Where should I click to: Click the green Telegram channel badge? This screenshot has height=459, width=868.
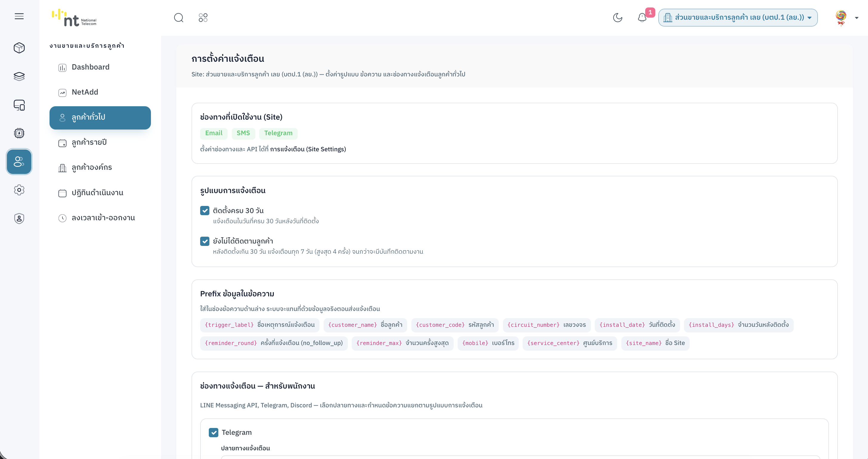[x=278, y=133]
